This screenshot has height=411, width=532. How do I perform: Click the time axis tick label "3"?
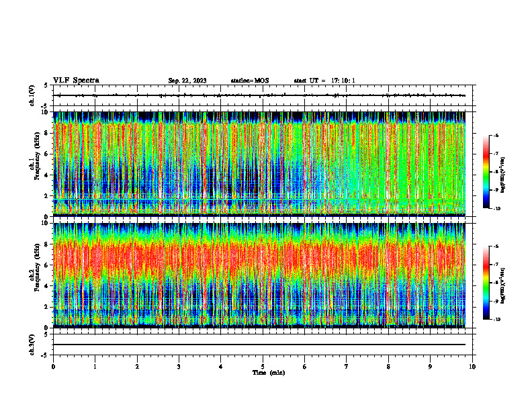click(179, 367)
